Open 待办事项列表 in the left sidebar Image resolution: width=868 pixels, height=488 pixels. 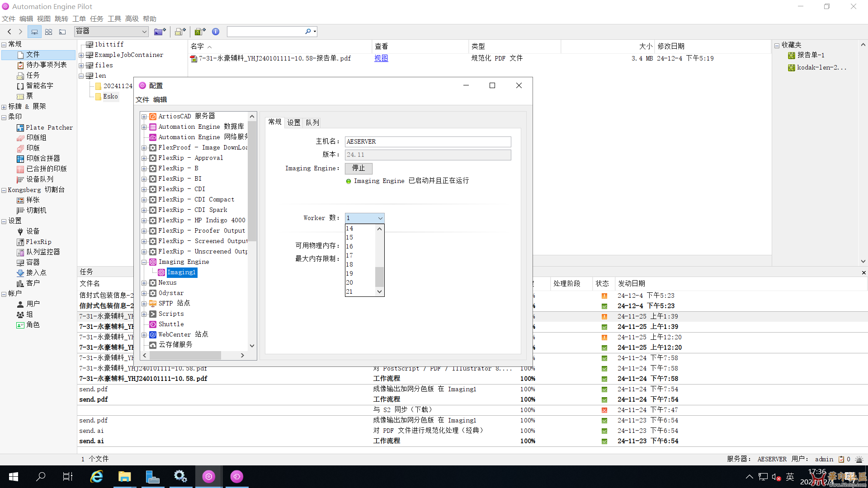click(x=46, y=65)
